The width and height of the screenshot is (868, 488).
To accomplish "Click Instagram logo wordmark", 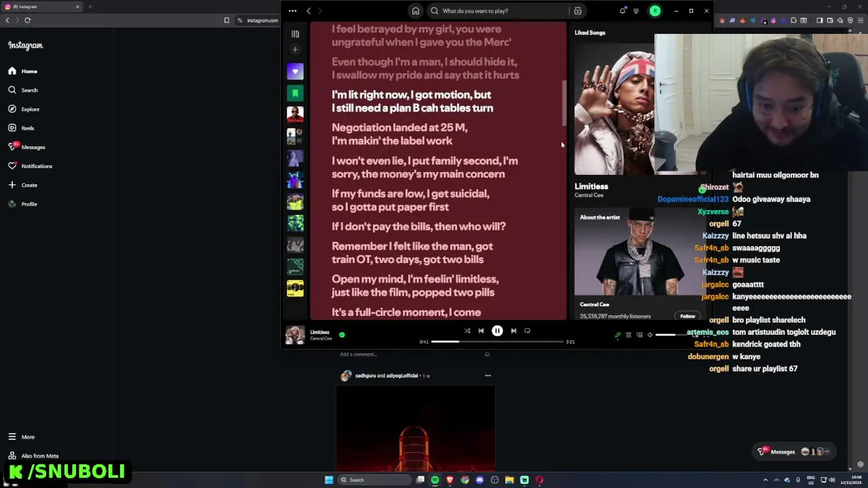I will [25, 45].
